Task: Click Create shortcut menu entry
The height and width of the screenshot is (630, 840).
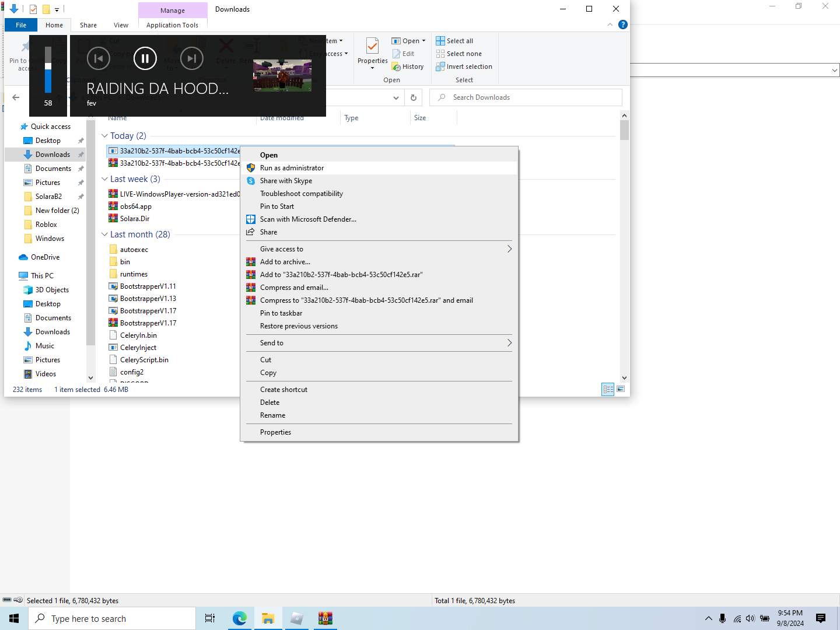Action: (379, 390)
